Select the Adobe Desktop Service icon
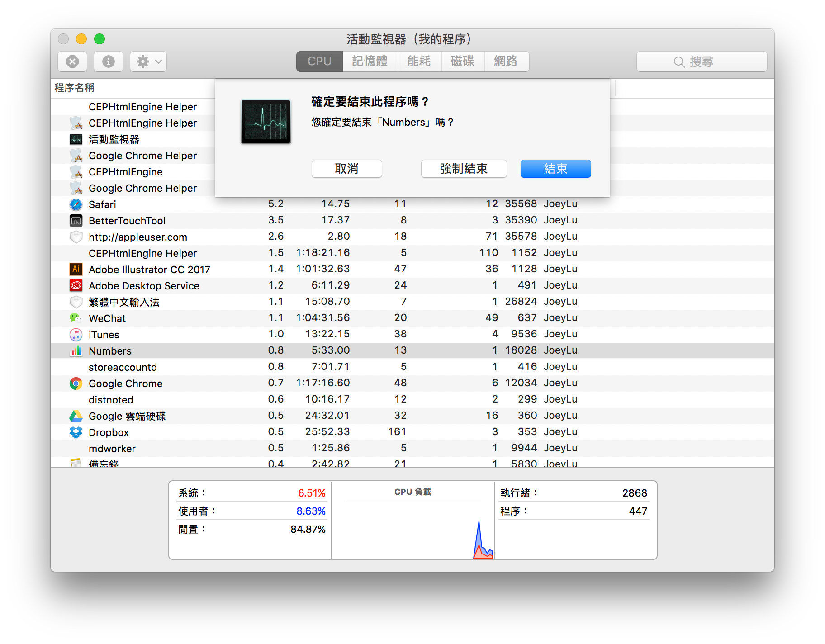 click(76, 286)
